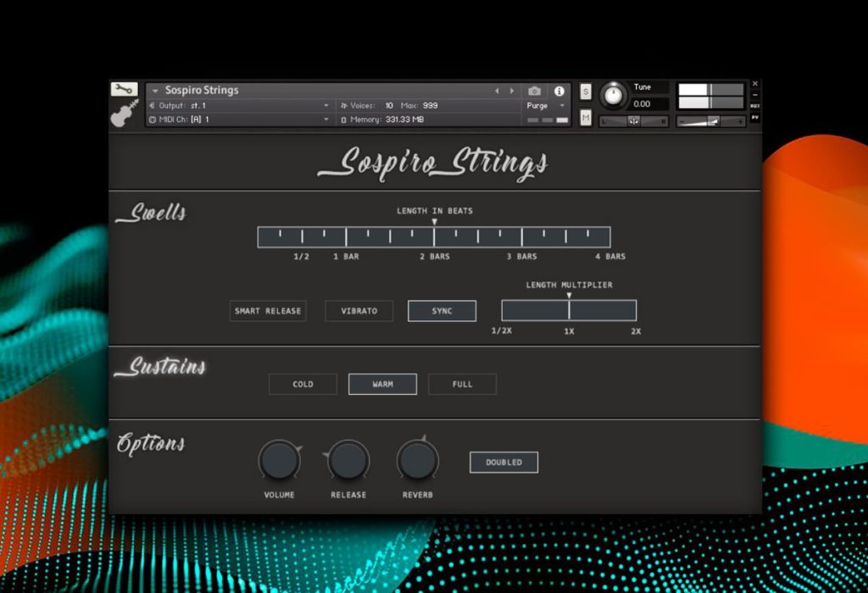The width and height of the screenshot is (868, 593).
Task: Disable the Sync toggle
Action: tap(442, 311)
